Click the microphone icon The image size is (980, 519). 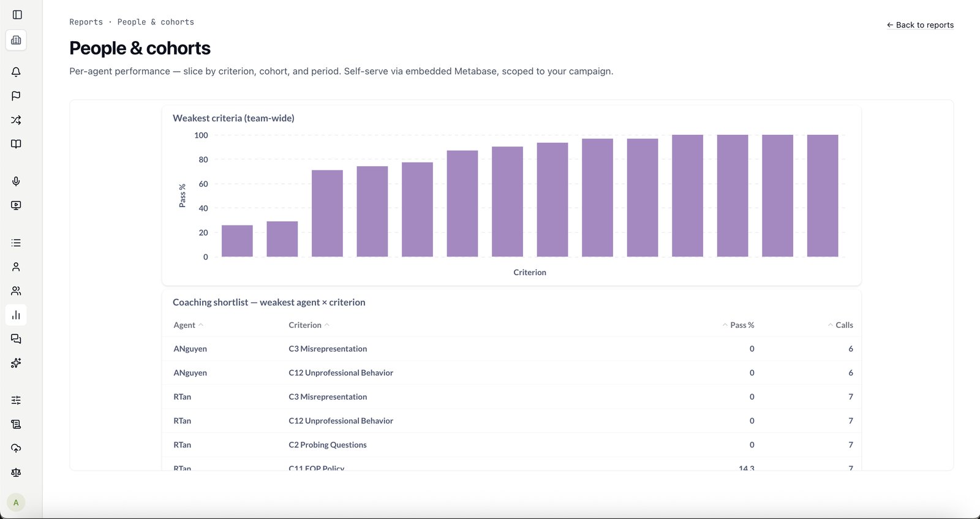point(16,181)
